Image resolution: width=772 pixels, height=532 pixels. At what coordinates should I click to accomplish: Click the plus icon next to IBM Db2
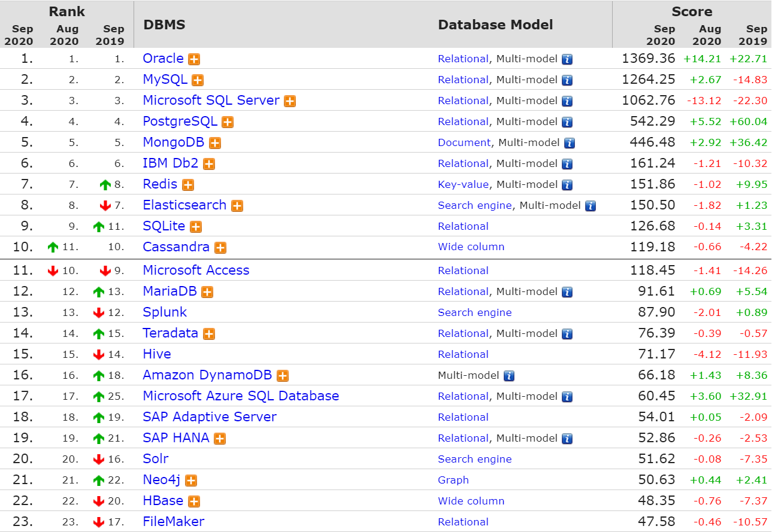tap(209, 164)
